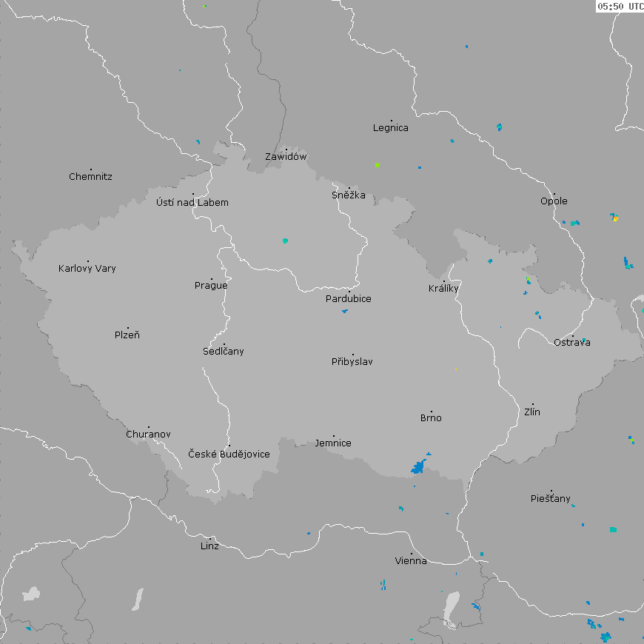The height and width of the screenshot is (644, 644).
Task: Select the Ostrava city label
Action: coord(572,343)
